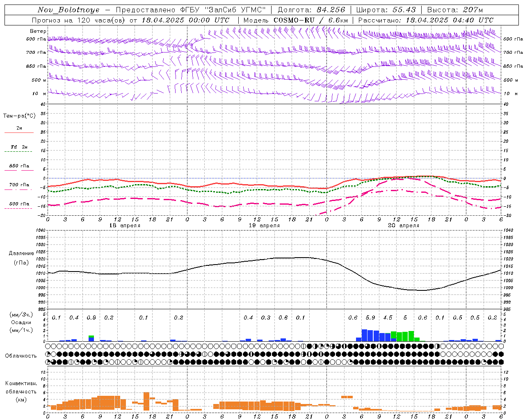Click the 500 гПа temperature legend label
Viewport: 525px width, 420px height.
pyautogui.click(x=19, y=204)
